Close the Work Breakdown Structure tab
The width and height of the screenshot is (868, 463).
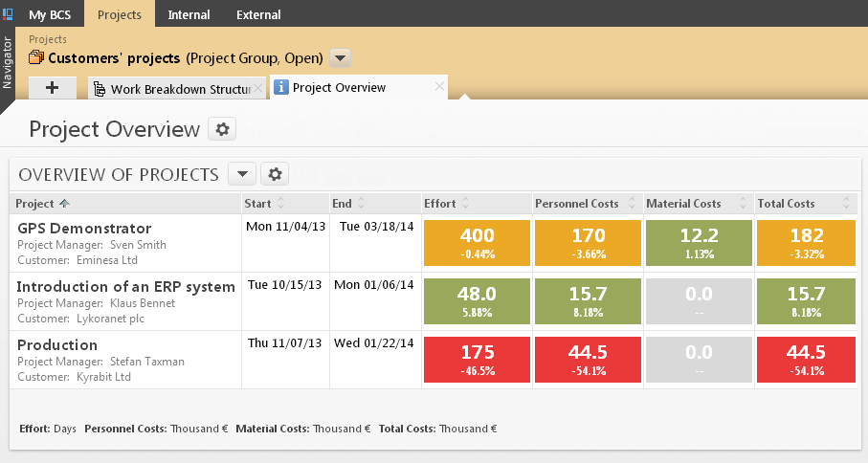pyautogui.click(x=257, y=88)
